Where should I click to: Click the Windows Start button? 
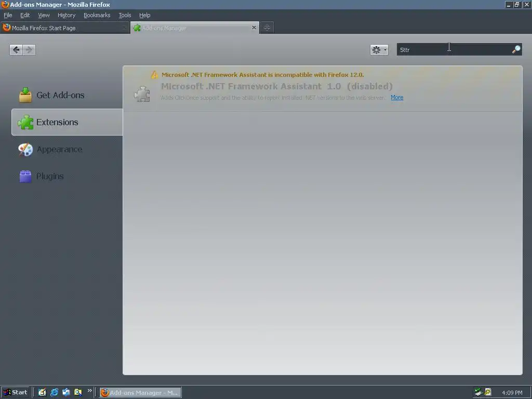(15, 392)
